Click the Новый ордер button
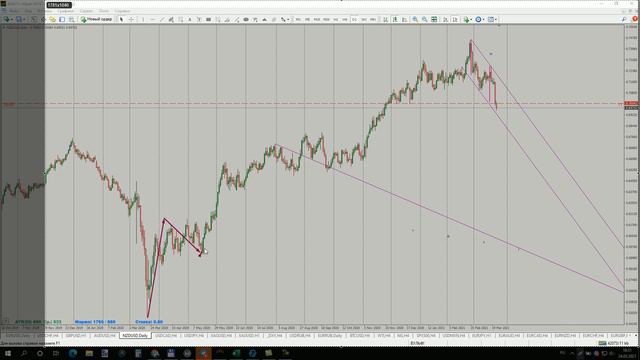Viewport: 640px width, 360px height. pos(96,19)
